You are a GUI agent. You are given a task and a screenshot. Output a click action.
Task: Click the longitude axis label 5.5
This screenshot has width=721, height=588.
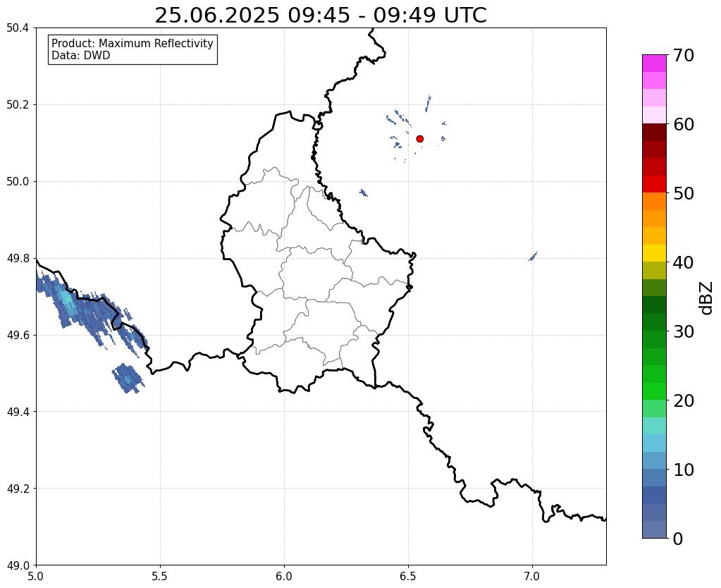[x=160, y=577]
